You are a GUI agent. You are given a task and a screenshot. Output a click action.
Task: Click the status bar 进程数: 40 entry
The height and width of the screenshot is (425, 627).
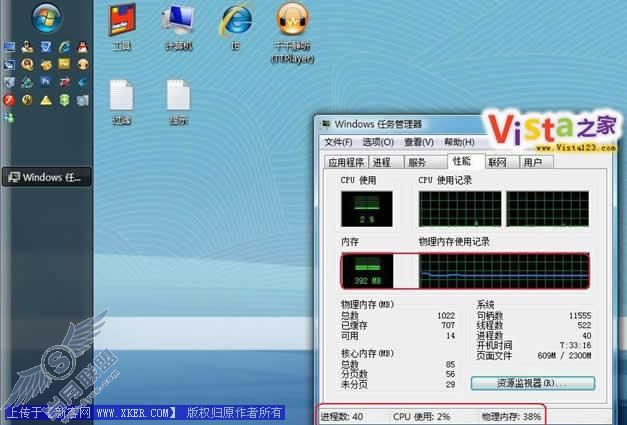coord(342,416)
